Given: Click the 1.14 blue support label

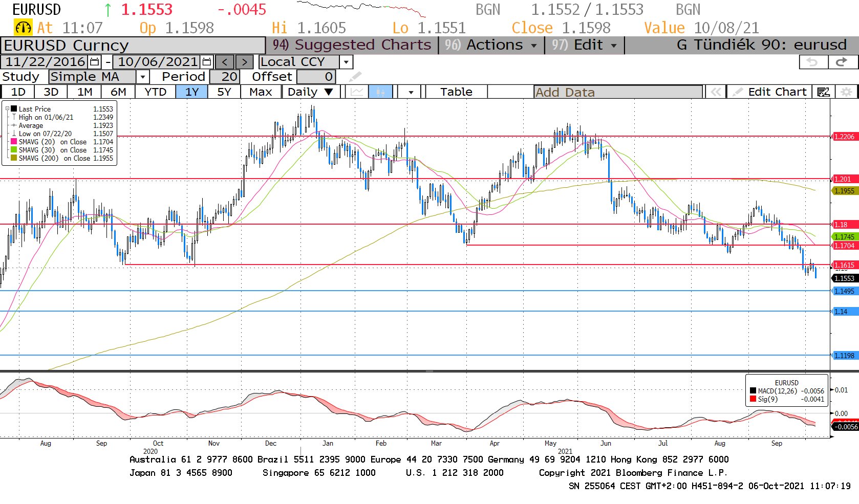Looking at the screenshot, I should (844, 312).
